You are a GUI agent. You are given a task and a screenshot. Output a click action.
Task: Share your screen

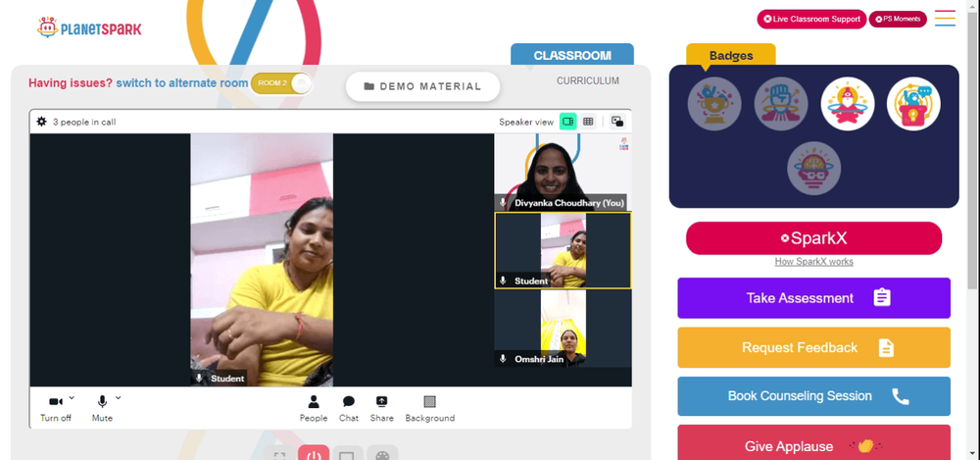381,408
